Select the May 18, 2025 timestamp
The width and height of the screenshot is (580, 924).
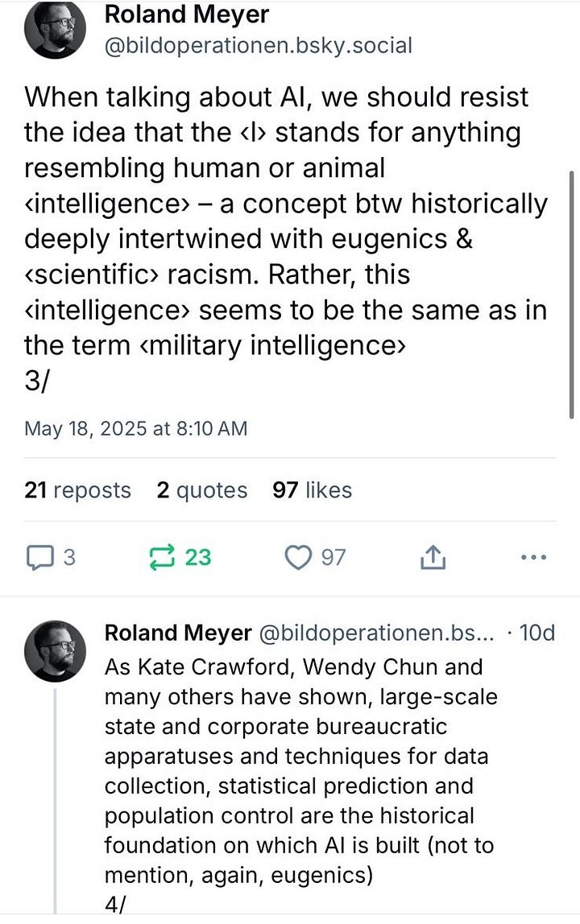tap(136, 428)
